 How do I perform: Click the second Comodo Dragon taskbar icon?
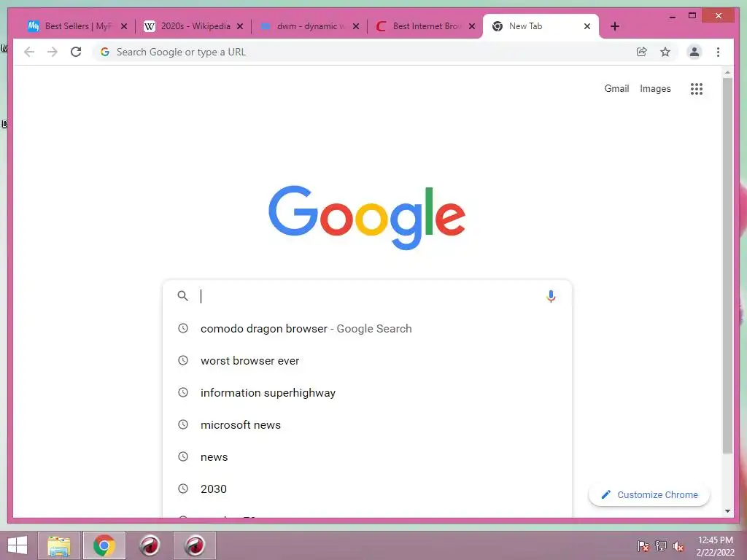pyautogui.click(x=195, y=545)
